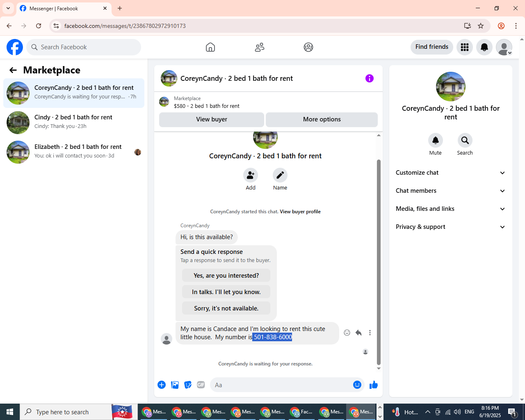Open More options for the listing

[x=322, y=119]
